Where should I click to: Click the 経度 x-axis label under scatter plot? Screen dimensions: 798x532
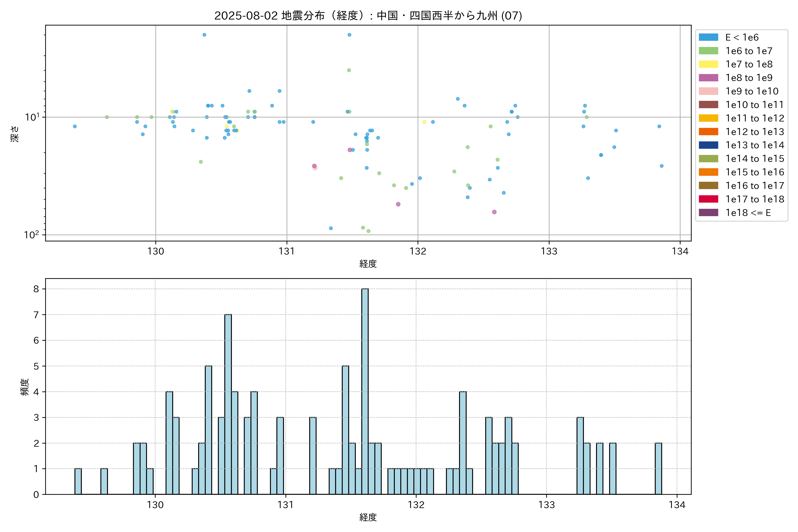pos(368,264)
